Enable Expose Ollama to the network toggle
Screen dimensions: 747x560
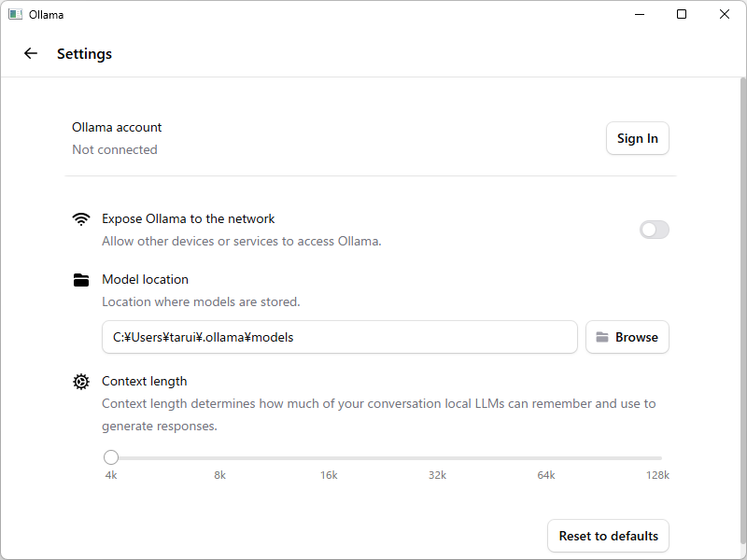pos(654,230)
